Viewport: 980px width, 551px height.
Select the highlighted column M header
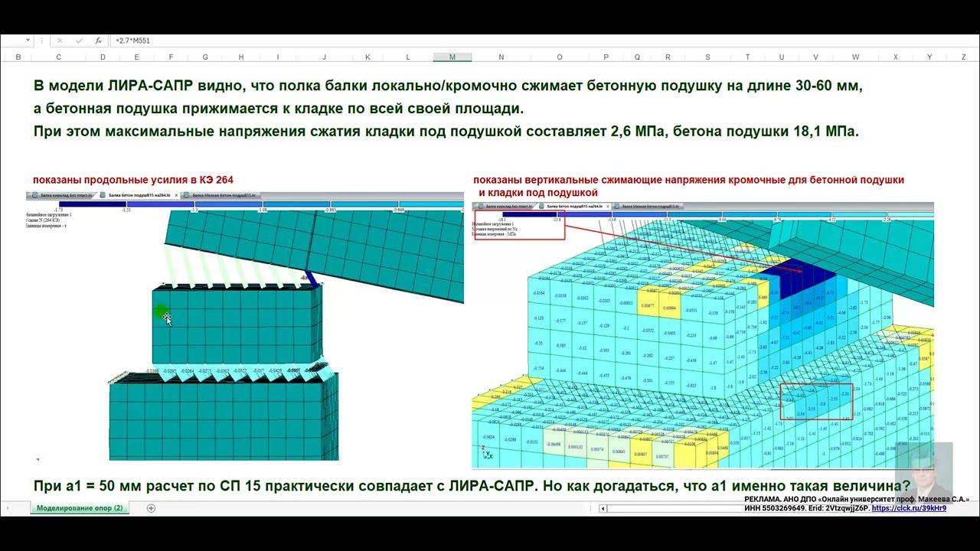[452, 57]
